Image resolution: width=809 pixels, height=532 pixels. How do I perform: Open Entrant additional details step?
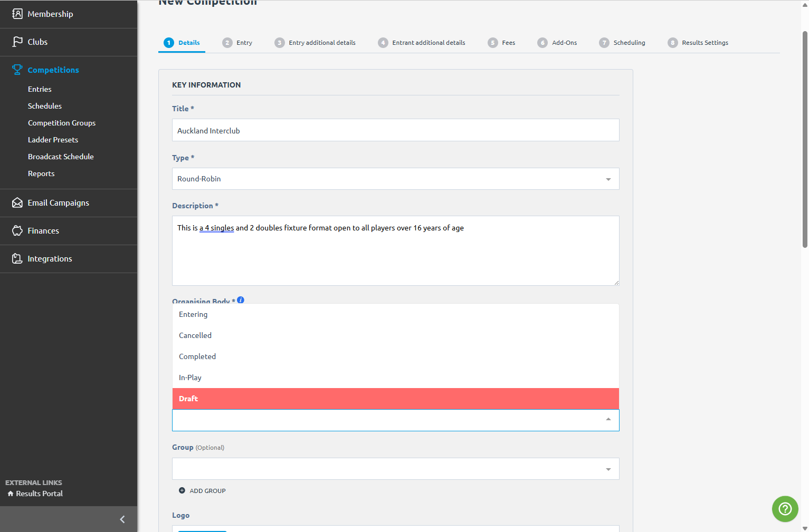pos(422,43)
